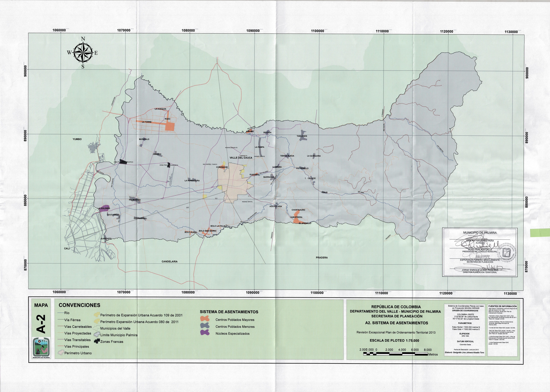
Task: Click the Limite Municipio Palmira legend symbol
Action: click(x=97, y=335)
